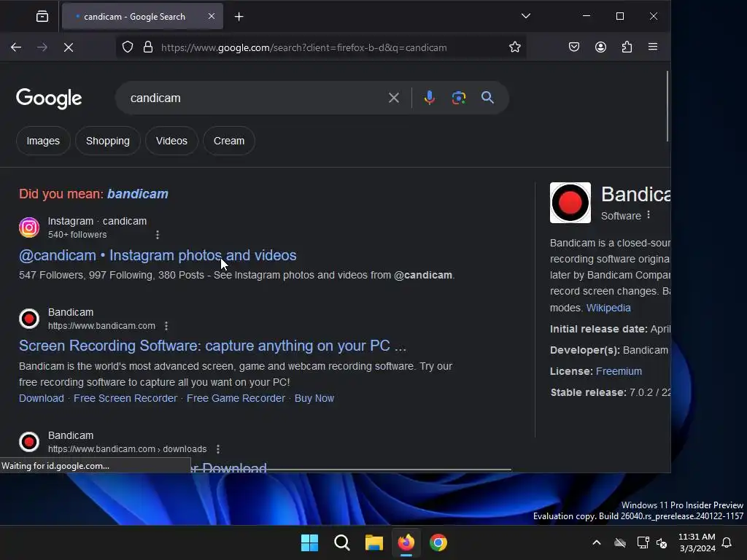Click bandicam.com downloads result URL
747x560 pixels.
click(x=127, y=449)
